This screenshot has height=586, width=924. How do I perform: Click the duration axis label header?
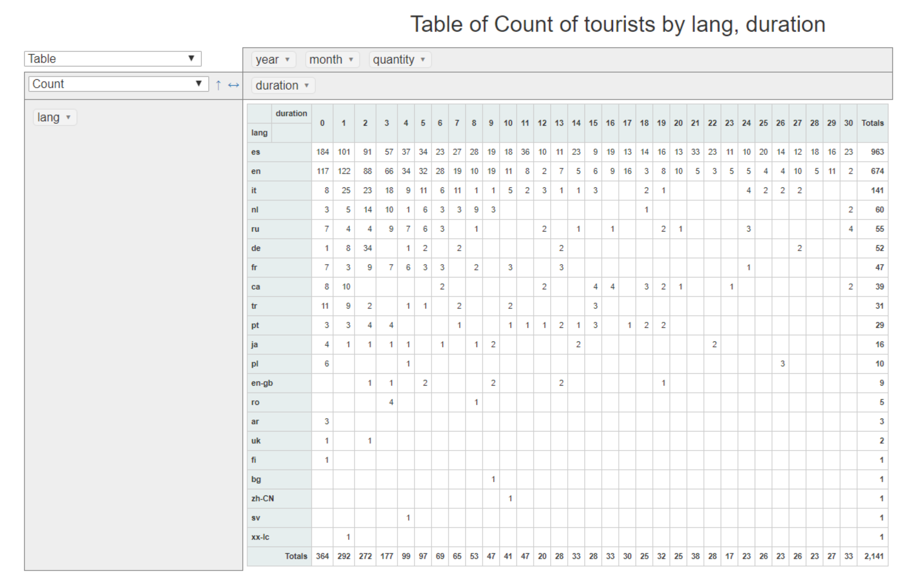pyautogui.click(x=291, y=113)
